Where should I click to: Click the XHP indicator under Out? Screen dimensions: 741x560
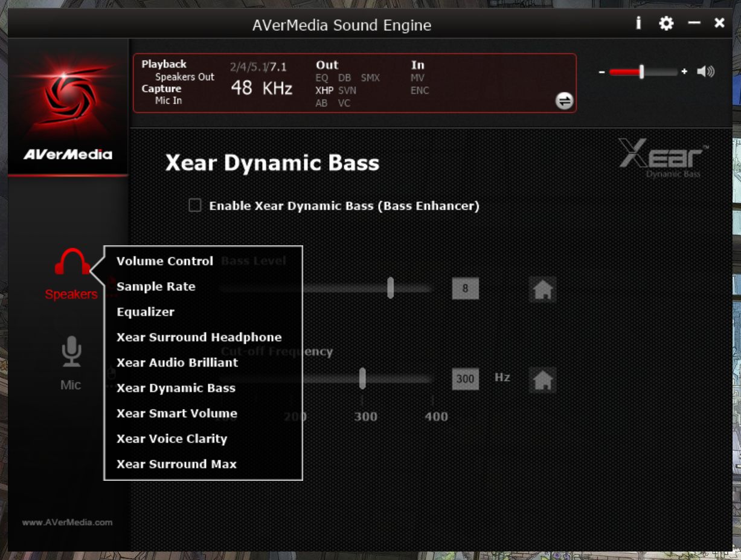(324, 91)
